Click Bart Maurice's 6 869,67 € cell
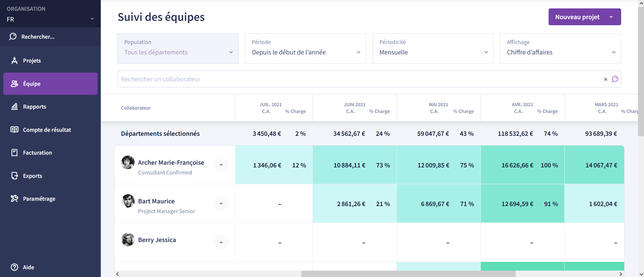The width and height of the screenshot is (644, 277). (435, 204)
